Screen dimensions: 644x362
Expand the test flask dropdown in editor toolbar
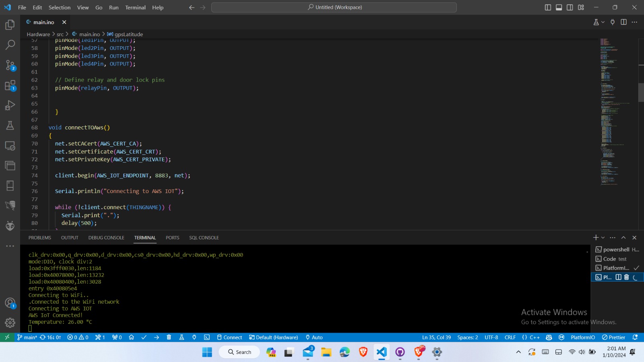pos(603,22)
